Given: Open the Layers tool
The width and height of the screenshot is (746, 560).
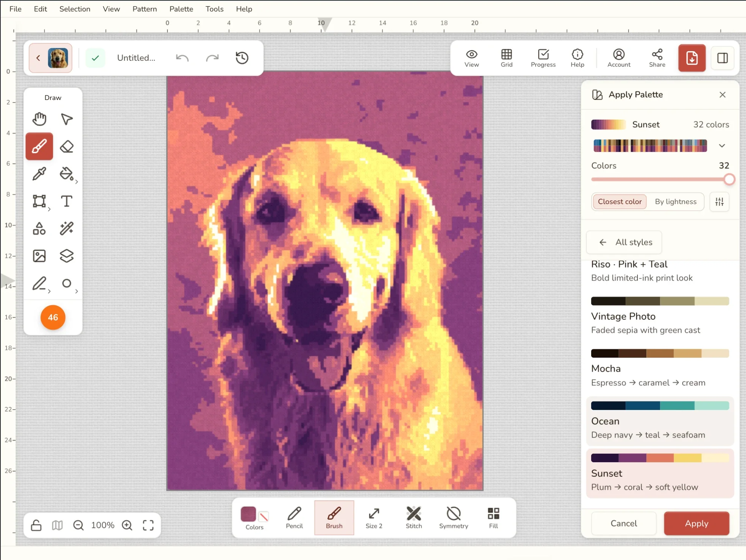Looking at the screenshot, I should (67, 256).
